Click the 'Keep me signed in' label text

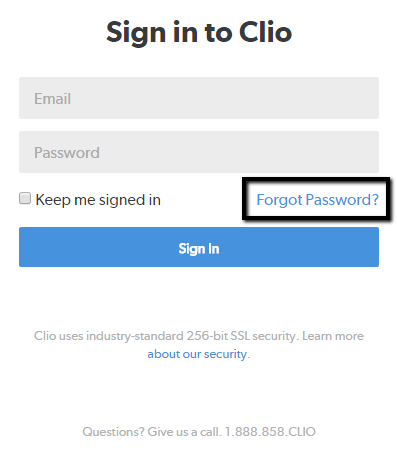coord(98,200)
